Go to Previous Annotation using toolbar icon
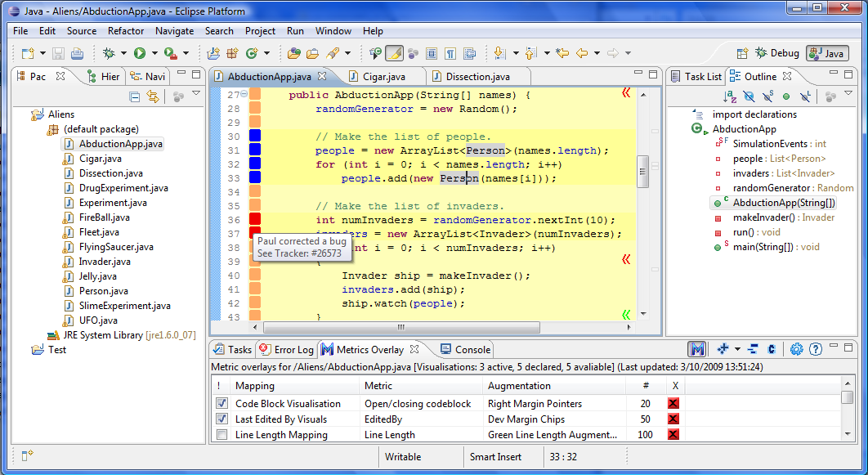The width and height of the screenshot is (868, 475). click(531, 53)
